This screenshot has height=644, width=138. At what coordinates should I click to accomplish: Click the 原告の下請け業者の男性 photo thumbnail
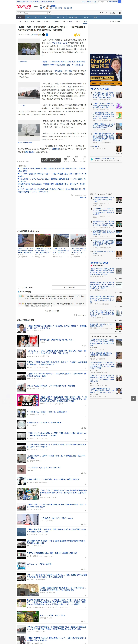click(x=29, y=131)
